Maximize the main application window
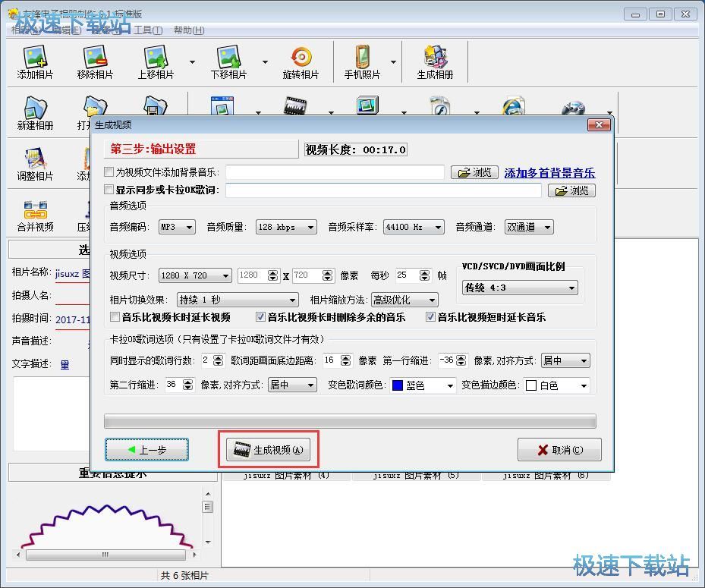The height and width of the screenshot is (588, 705). click(660, 14)
